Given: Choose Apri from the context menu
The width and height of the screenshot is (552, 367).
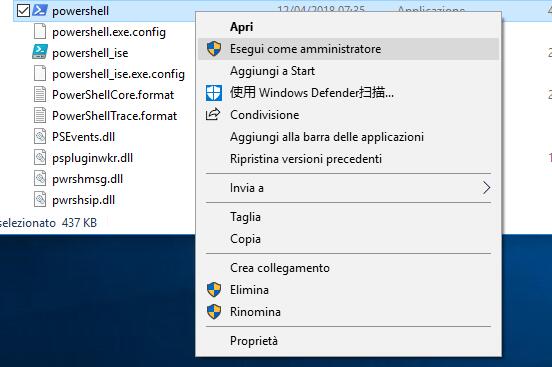Looking at the screenshot, I should click(349, 27).
